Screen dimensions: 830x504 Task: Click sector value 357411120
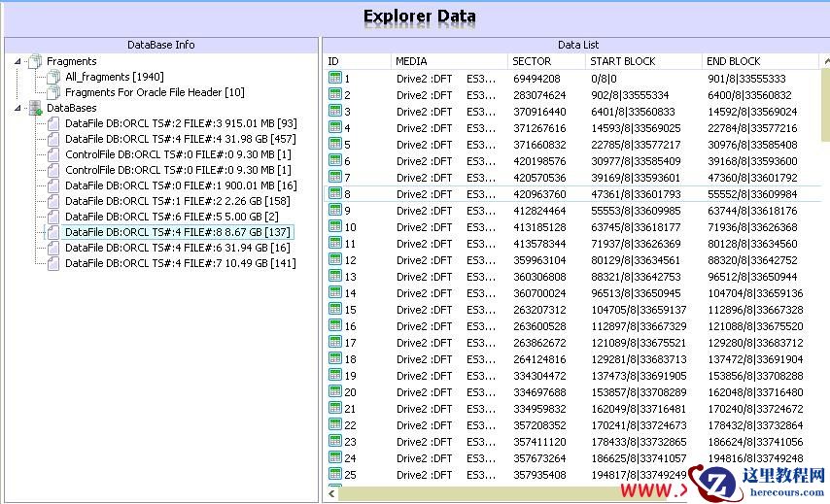539,442
